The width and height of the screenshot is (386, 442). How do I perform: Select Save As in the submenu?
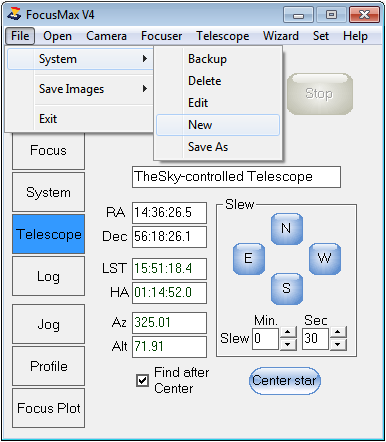pos(218,147)
